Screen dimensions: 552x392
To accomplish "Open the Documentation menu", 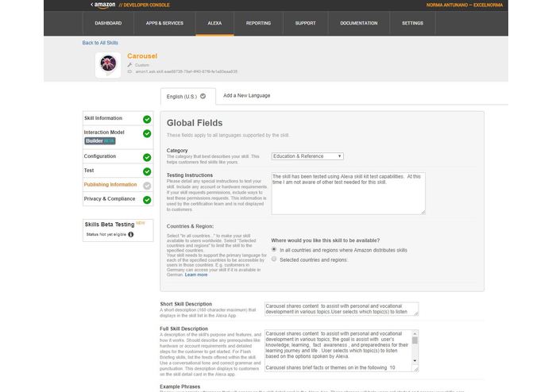I will pyautogui.click(x=359, y=23).
